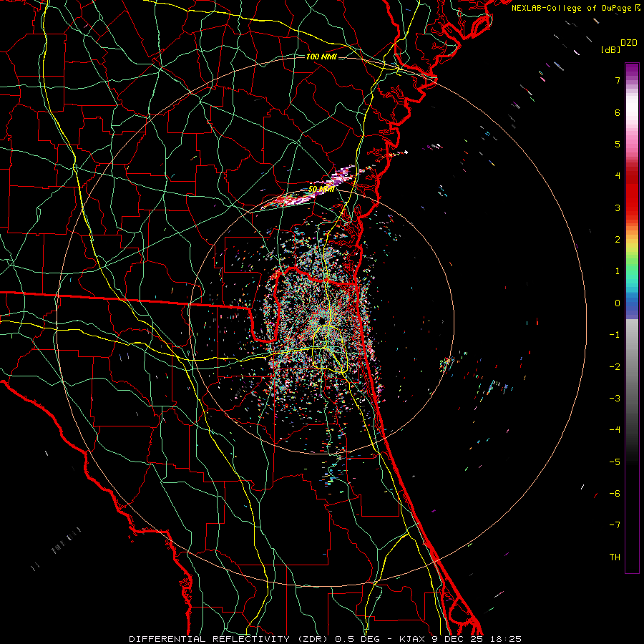Click the NEXLAB-College of DuPage label
The width and height of the screenshot is (644, 644).
coord(572,8)
